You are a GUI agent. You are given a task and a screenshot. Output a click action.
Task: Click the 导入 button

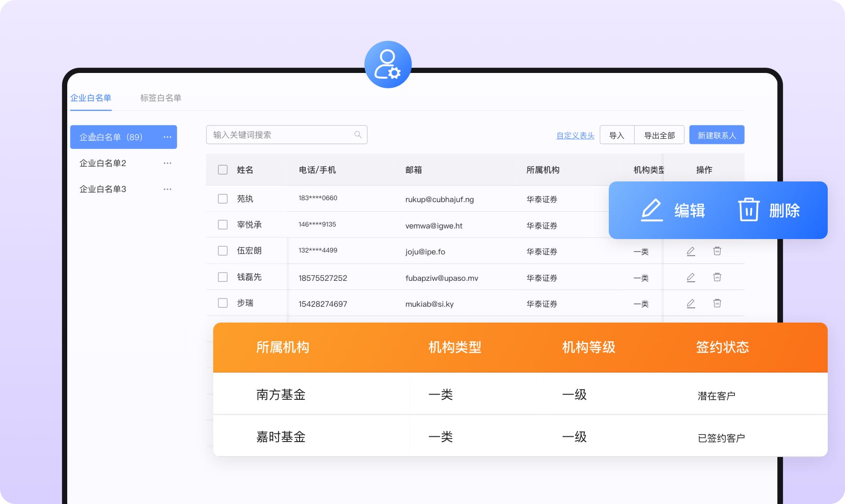(x=617, y=135)
